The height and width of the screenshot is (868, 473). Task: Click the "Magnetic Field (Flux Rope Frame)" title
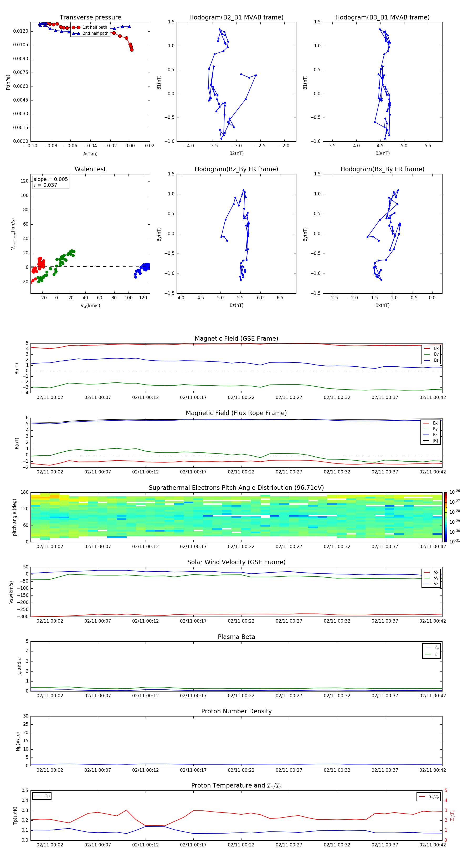tap(236, 413)
